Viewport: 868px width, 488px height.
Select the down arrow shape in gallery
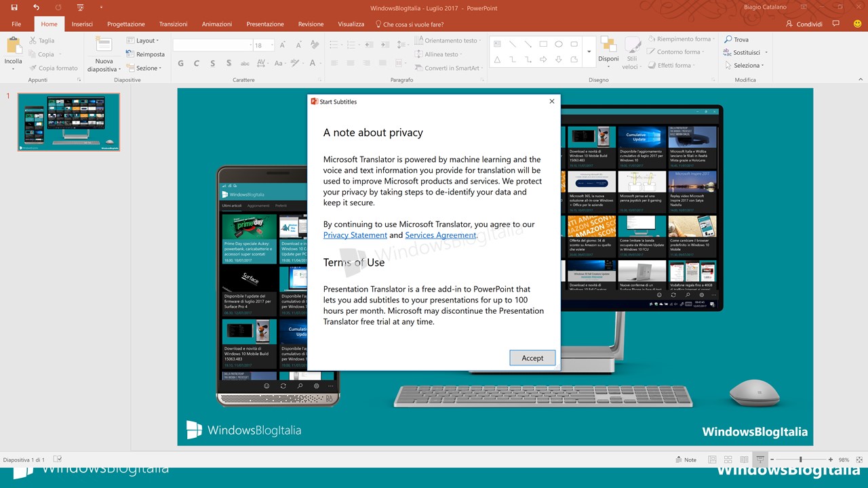(559, 60)
